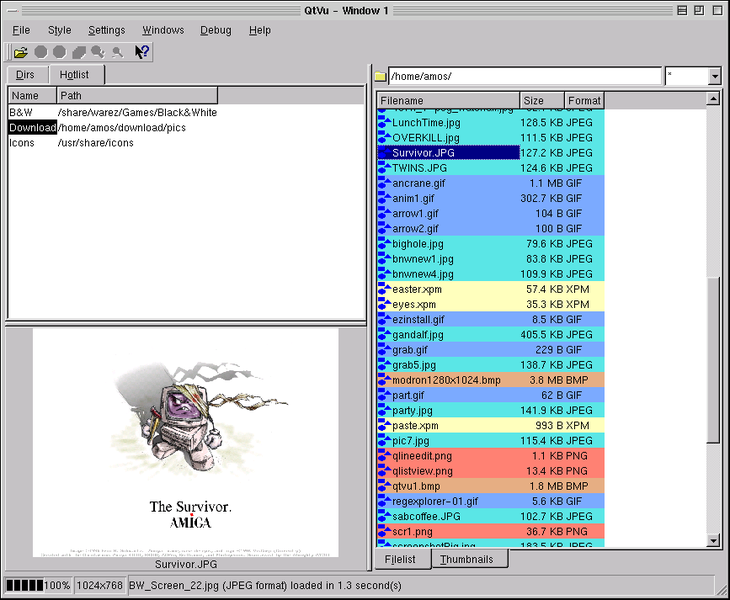Sort by the Size column header
This screenshot has width=730, height=600.
[542, 101]
